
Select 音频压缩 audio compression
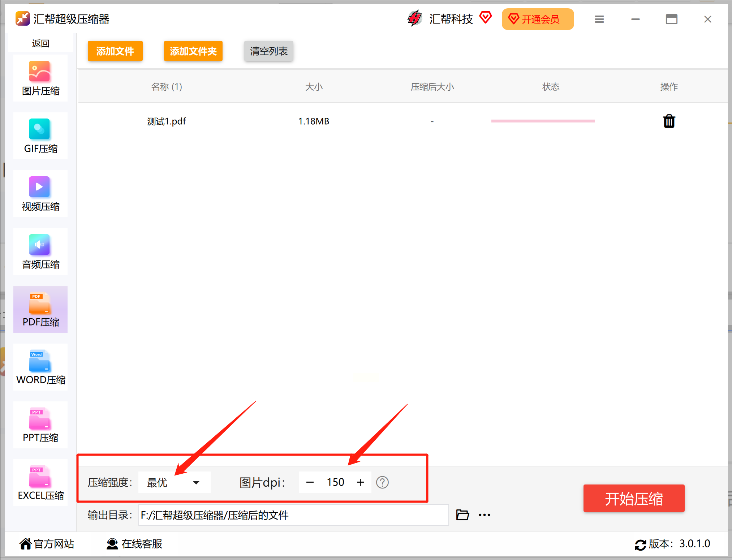point(40,252)
